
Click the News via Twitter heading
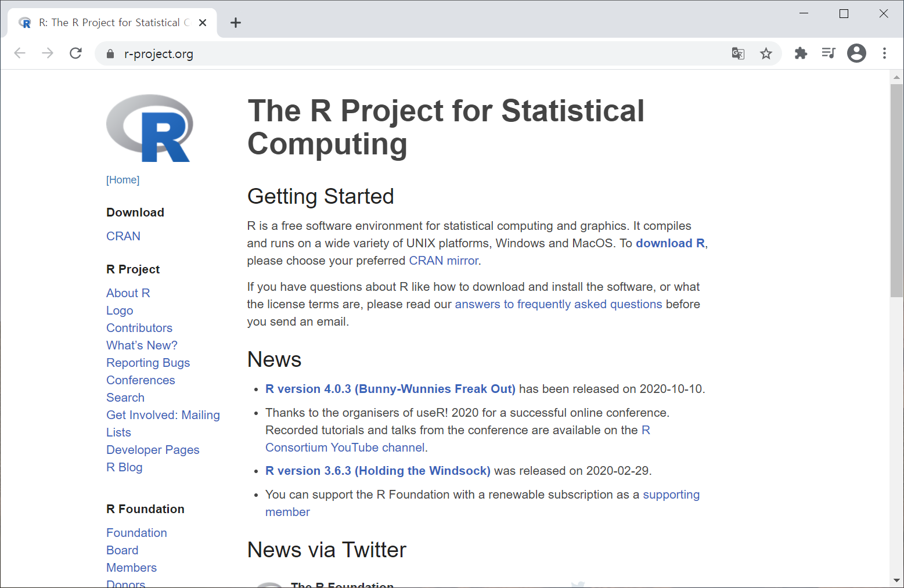pyautogui.click(x=327, y=550)
